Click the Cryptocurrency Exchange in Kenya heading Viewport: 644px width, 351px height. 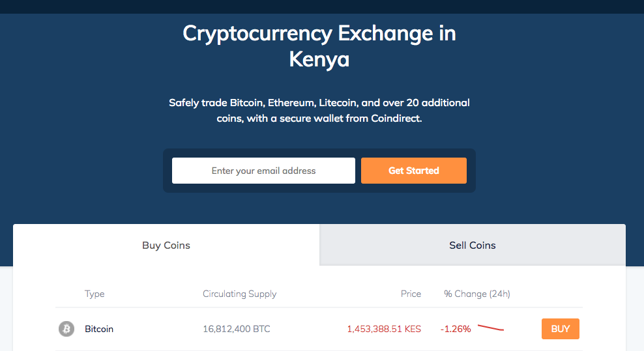click(x=319, y=46)
